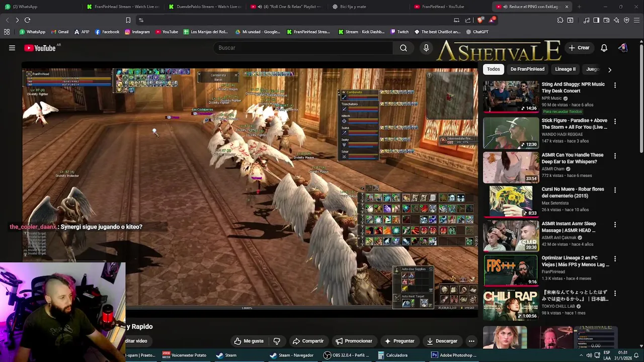Click the Compartir share button
Screen dimensions: 644x362
point(308,341)
